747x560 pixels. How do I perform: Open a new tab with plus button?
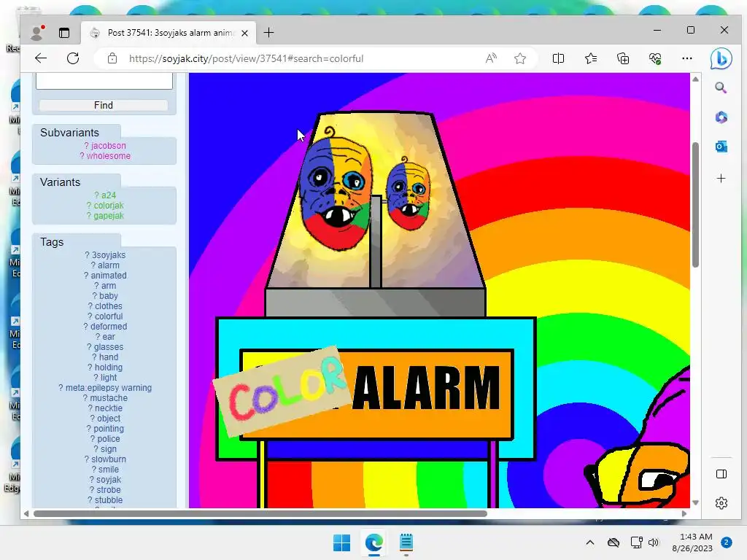click(268, 32)
